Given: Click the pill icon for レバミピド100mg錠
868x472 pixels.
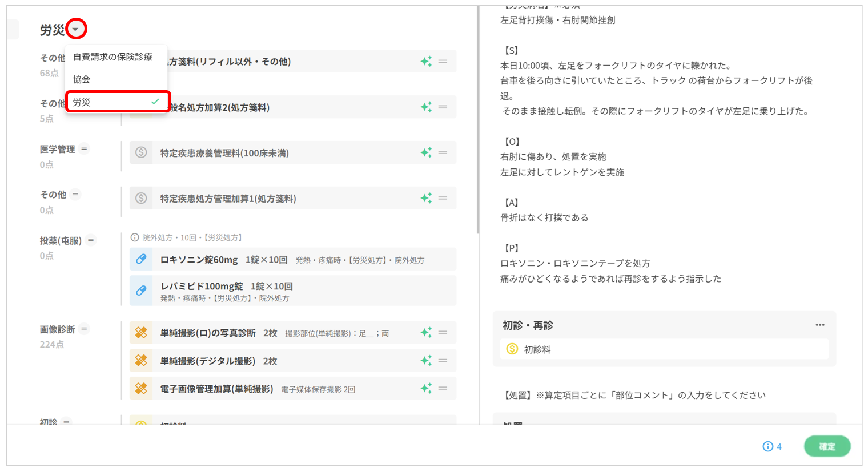Looking at the screenshot, I should click(x=141, y=291).
